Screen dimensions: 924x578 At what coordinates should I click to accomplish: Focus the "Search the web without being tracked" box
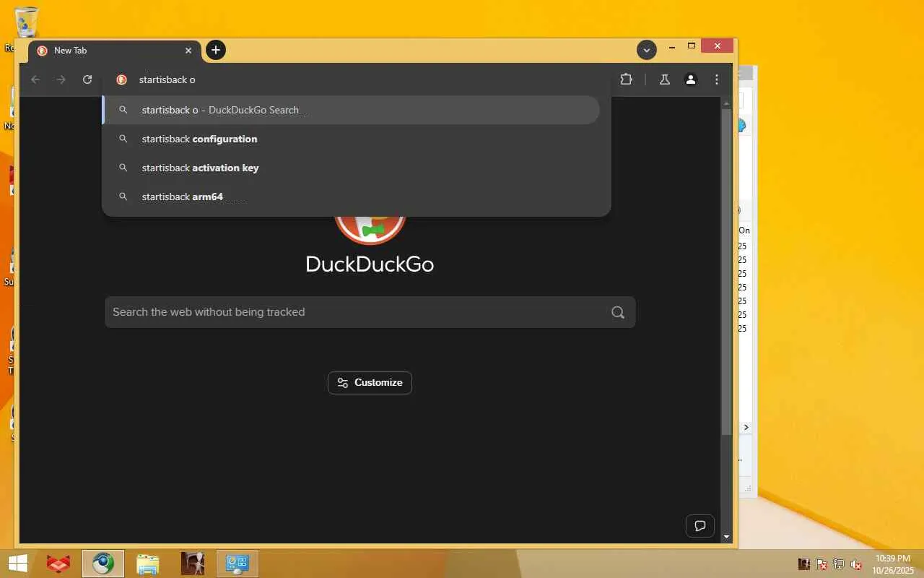click(x=370, y=312)
